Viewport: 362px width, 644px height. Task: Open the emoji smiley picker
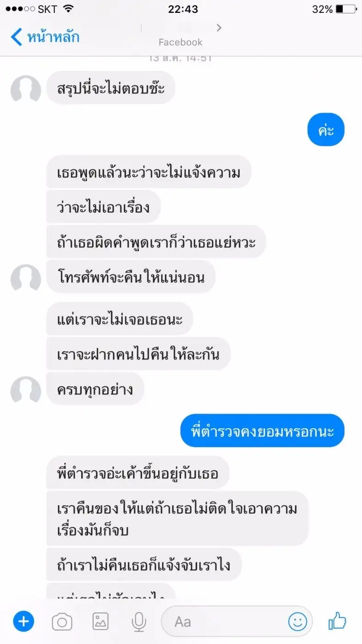[297, 622]
